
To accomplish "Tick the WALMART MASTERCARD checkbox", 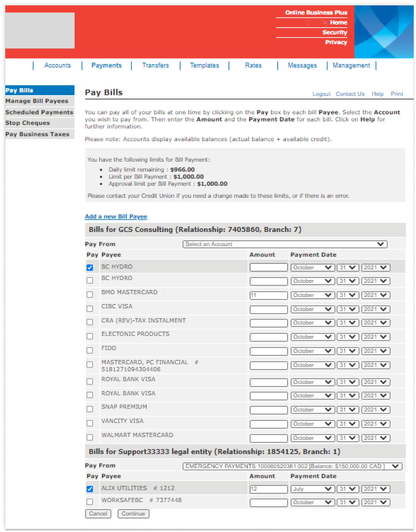I will tap(90, 437).
